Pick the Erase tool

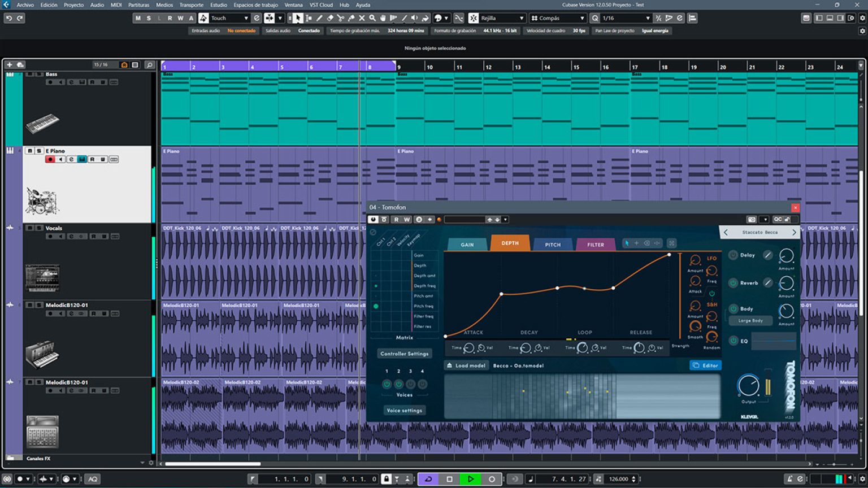tap(330, 18)
